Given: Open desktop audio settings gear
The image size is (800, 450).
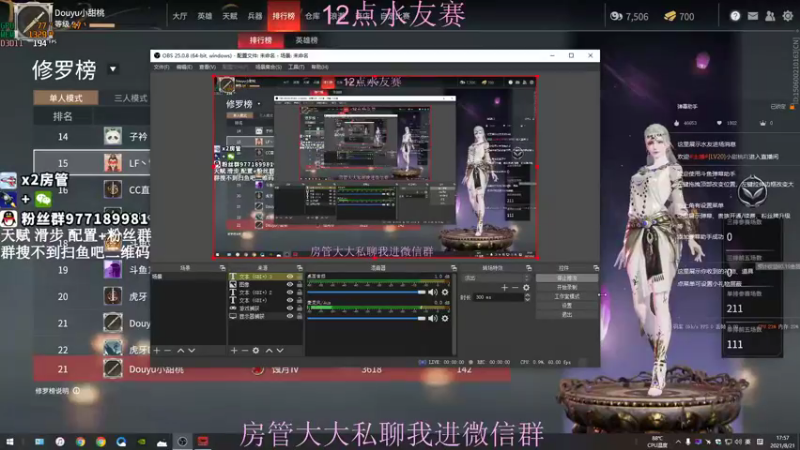Looking at the screenshot, I should coord(445,292).
